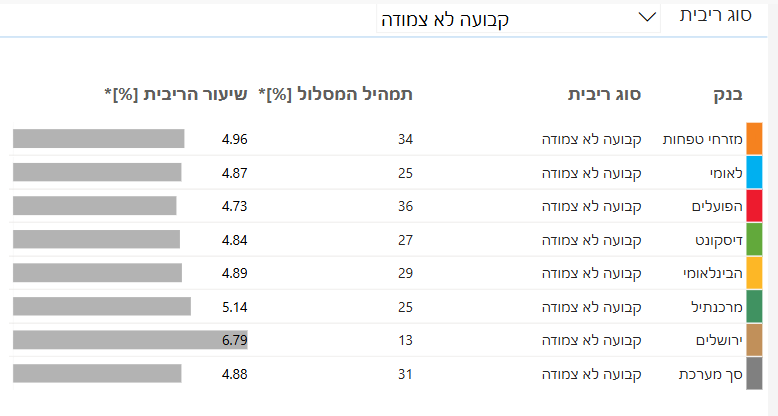
Task: Open the סוג ריבית dropdown chevron
Action: pyautogui.click(x=645, y=17)
